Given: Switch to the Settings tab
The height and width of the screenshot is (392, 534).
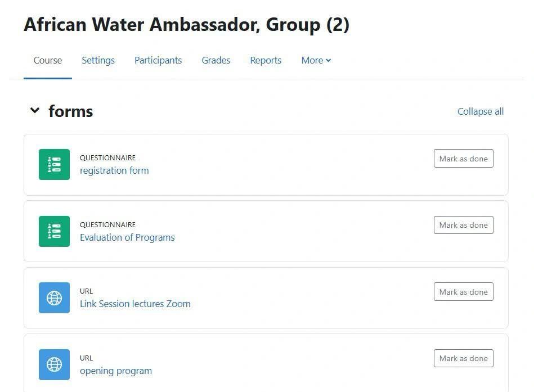Looking at the screenshot, I should point(98,60).
